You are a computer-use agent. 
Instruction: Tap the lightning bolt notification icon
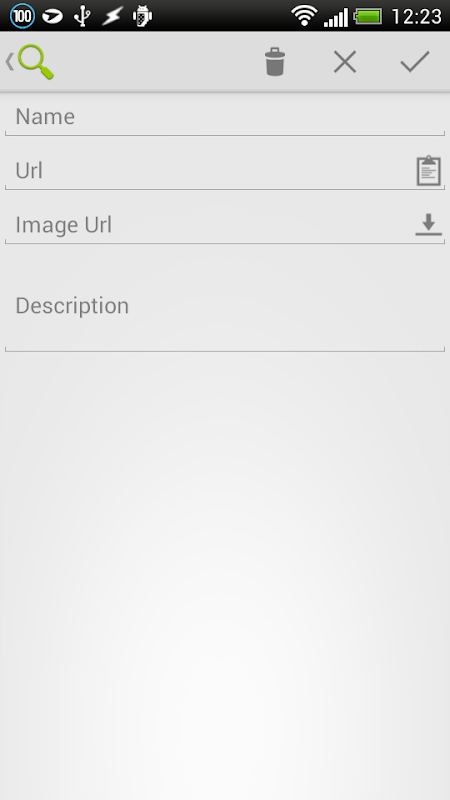pos(112,16)
